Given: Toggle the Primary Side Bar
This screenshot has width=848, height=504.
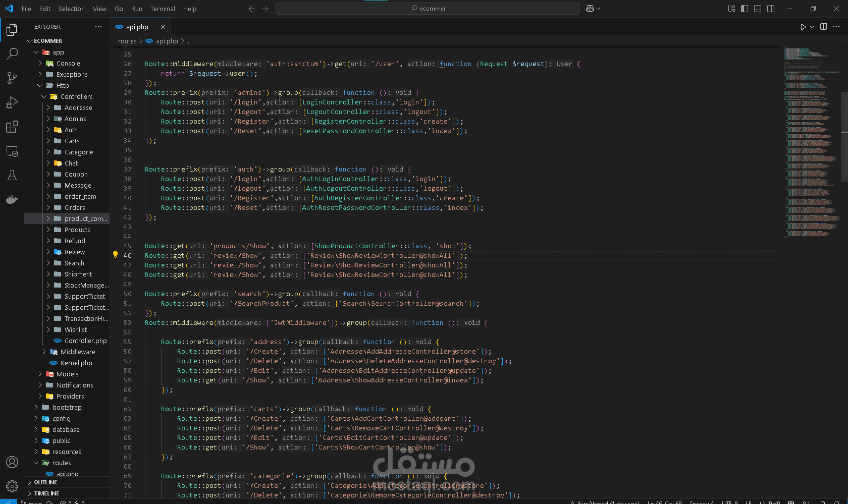Looking at the screenshot, I should click(745, 9).
